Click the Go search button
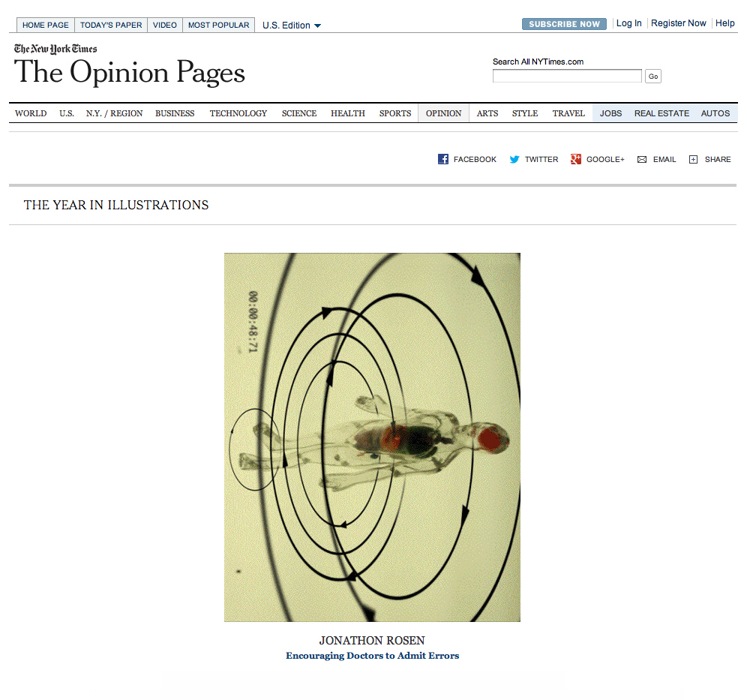The image size is (747, 700). tap(652, 77)
